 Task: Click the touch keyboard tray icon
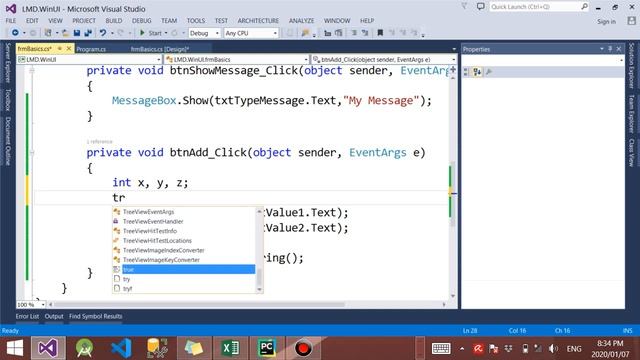pos(441,348)
